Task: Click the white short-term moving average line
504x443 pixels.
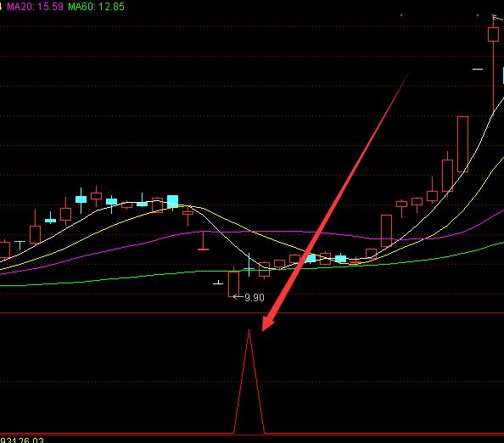Action: (x=225, y=238)
